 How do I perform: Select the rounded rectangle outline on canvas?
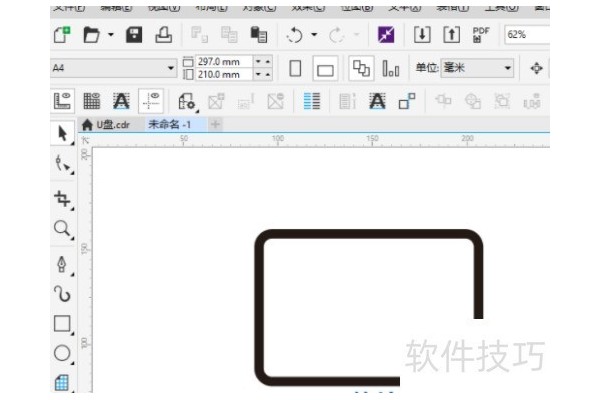click(x=369, y=234)
